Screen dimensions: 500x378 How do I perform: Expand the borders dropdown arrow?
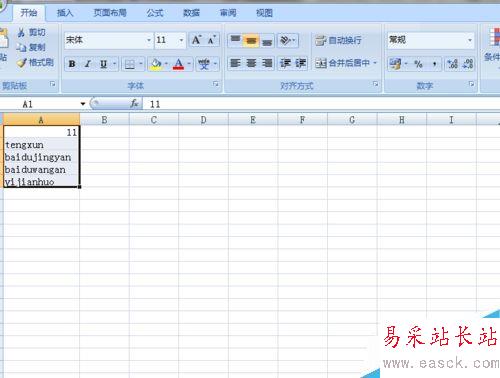pos(141,64)
